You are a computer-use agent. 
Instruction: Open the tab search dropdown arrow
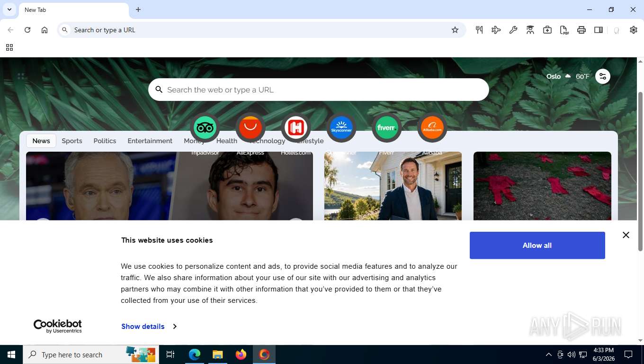click(9, 9)
